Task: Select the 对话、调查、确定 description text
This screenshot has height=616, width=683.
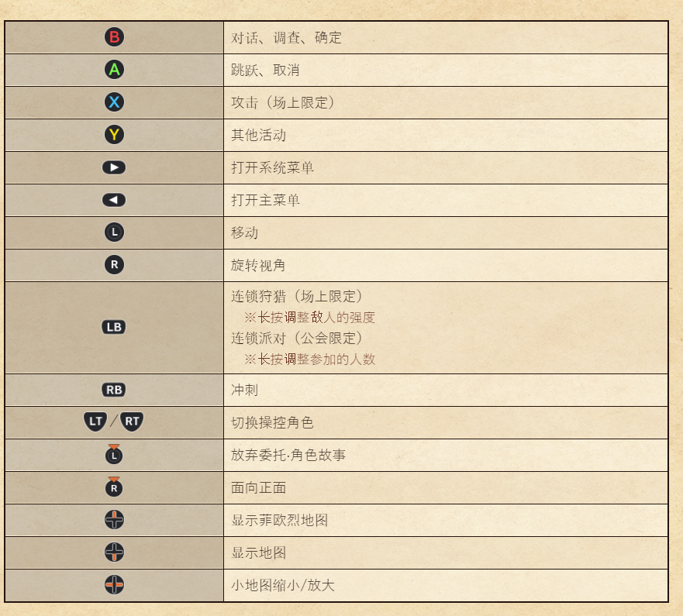Action: [286, 38]
